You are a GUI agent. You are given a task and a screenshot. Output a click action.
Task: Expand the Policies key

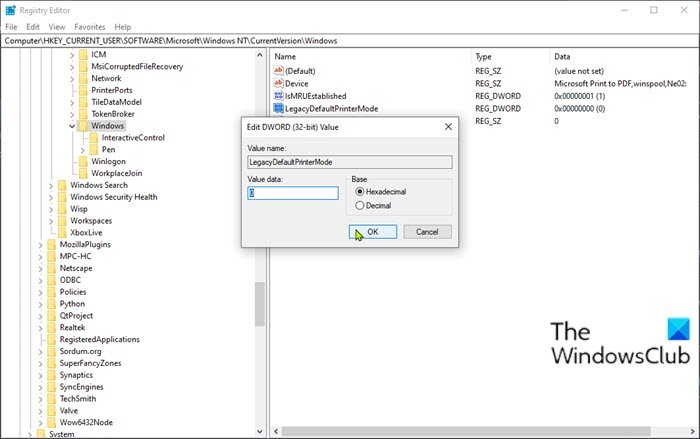[x=40, y=293]
